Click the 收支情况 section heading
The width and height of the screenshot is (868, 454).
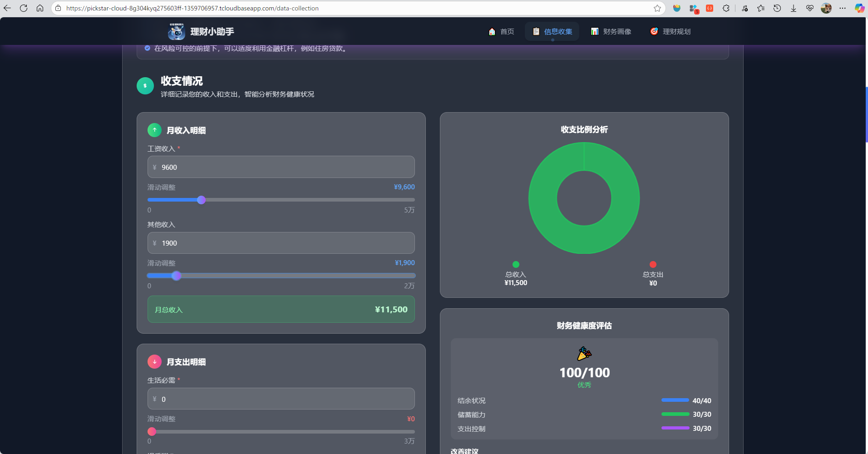point(182,81)
